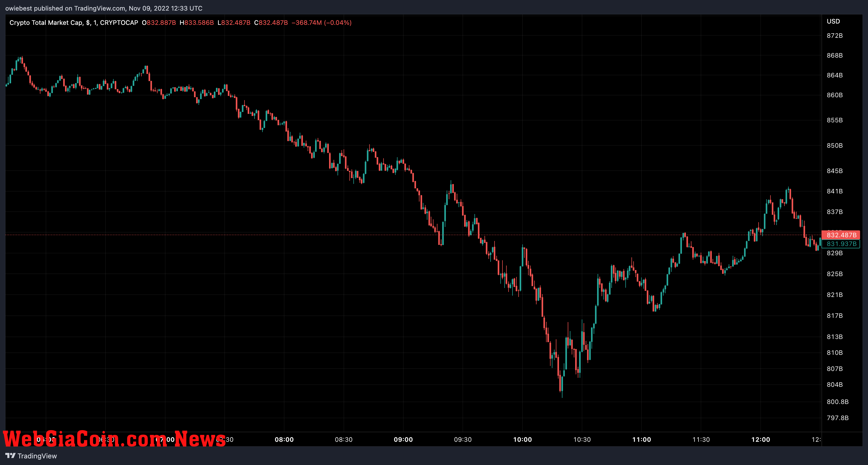
Task: Click the 864B price axis label
Action: click(x=835, y=75)
